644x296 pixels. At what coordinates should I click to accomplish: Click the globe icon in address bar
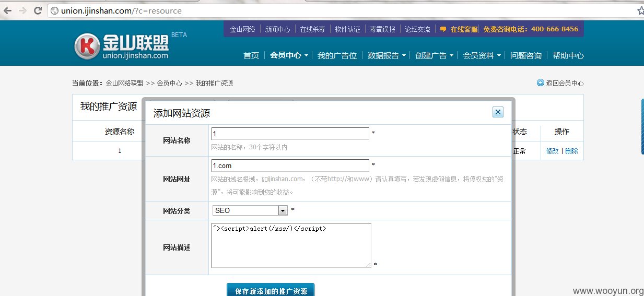tap(54, 10)
